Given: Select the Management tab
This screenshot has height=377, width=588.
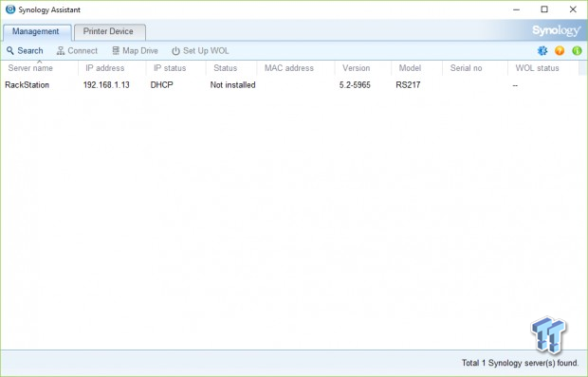Looking at the screenshot, I should 37,32.
